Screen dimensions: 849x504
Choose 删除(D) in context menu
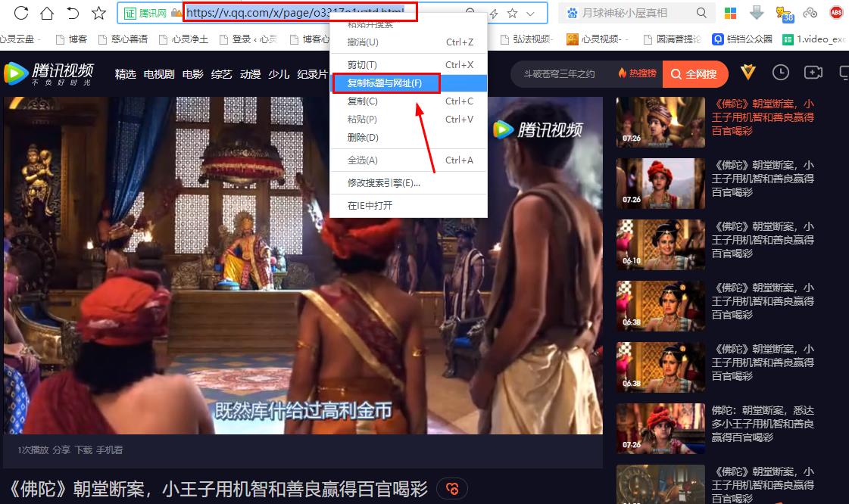point(409,138)
